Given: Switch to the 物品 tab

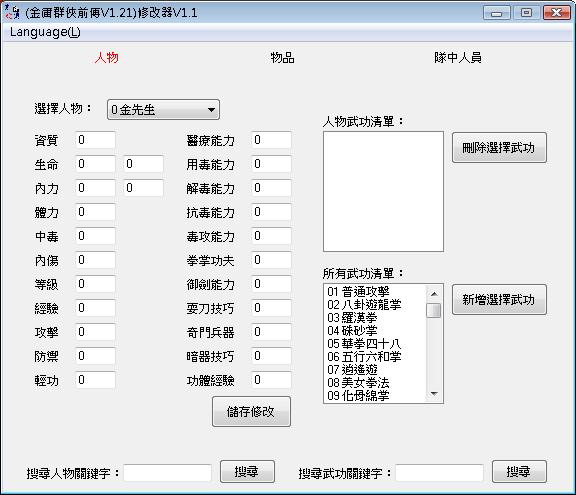Looking at the screenshot, I should tap(282, 58).
